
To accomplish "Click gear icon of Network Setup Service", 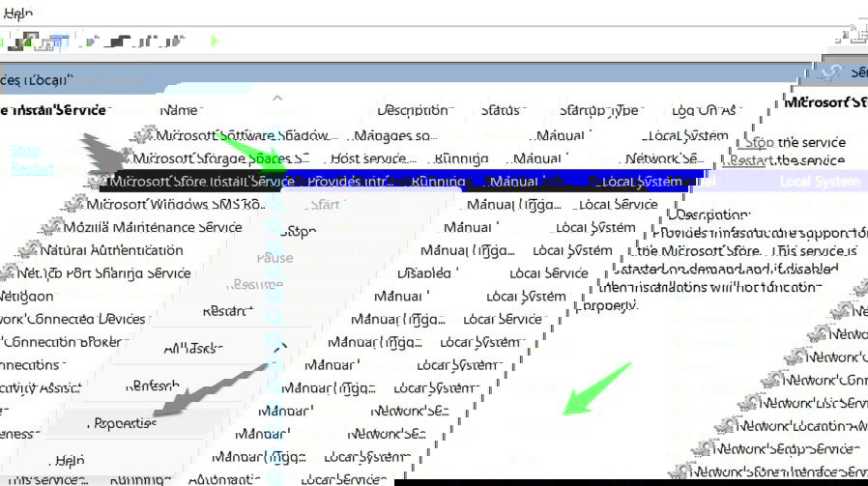I will [x=705, y=449].
